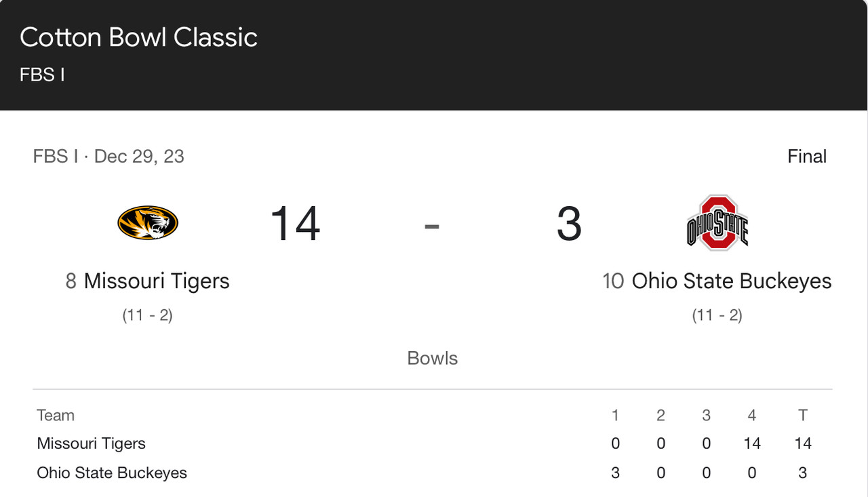Click Ohio State's (11 - 2) record
868x497 pixels.
pos(717,315)
